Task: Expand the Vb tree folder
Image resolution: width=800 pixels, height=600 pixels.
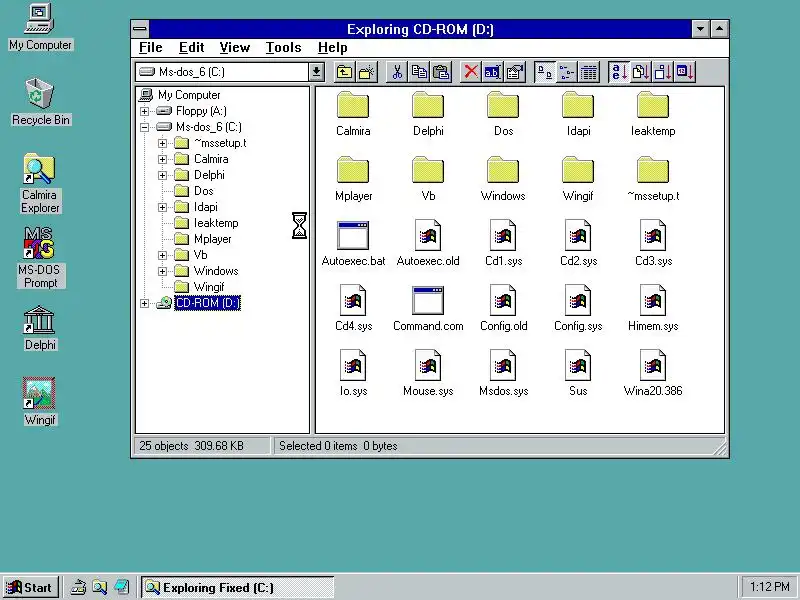Action: point(162,255)
